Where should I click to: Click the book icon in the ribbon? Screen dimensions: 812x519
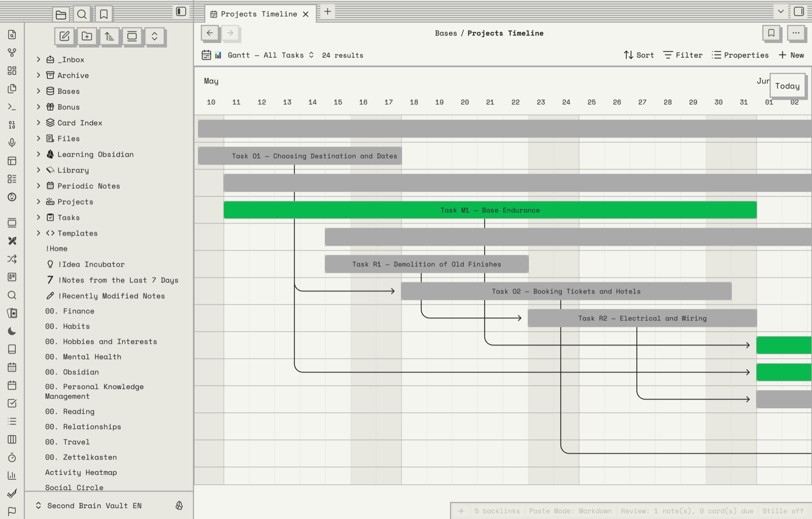point(12,349)
